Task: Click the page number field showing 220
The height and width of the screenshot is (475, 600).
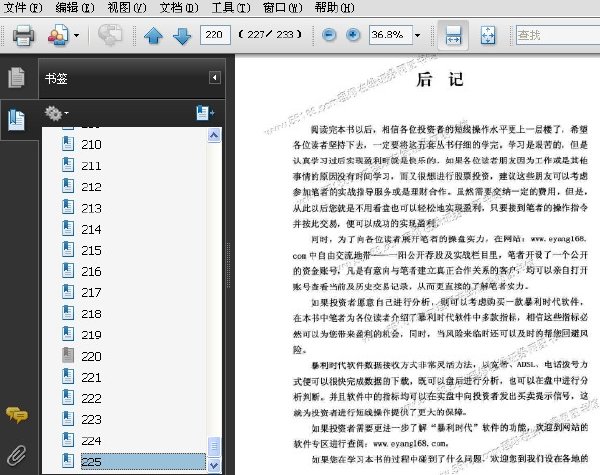Action: pos(215,35)
